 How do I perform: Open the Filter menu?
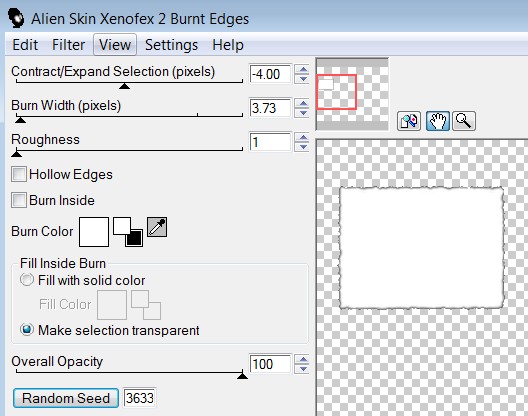click(x=68, y=45)
